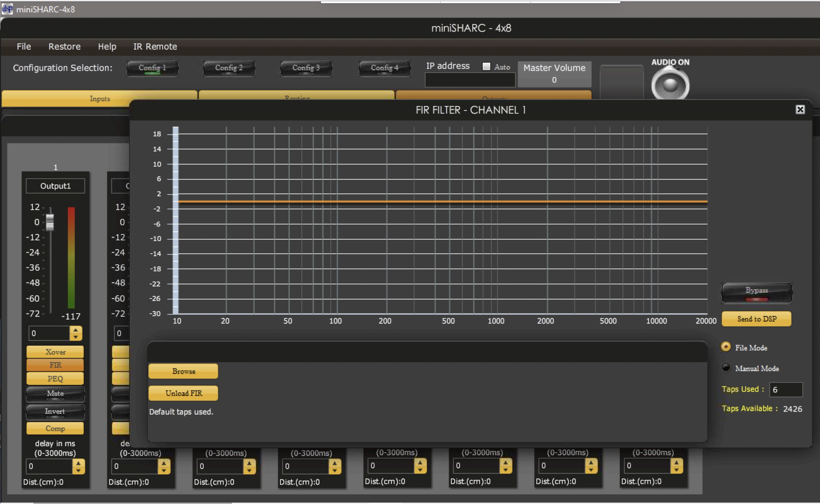
Task: Click the Taps Available value 2426
Action: tap(792, 409)
